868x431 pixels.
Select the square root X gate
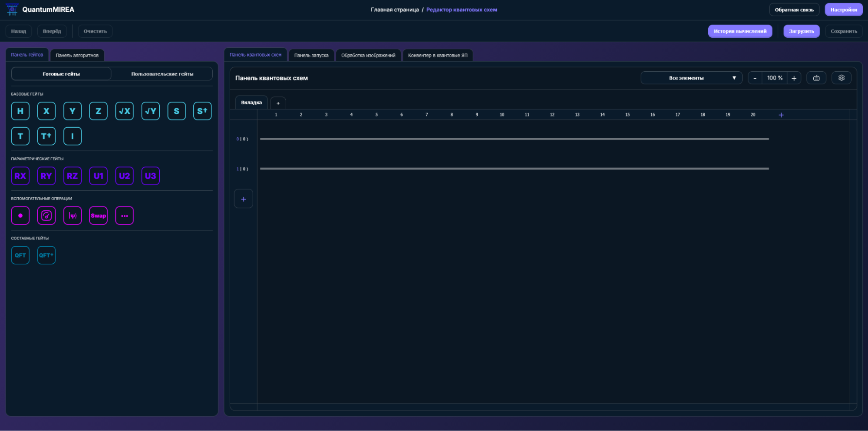125,111
